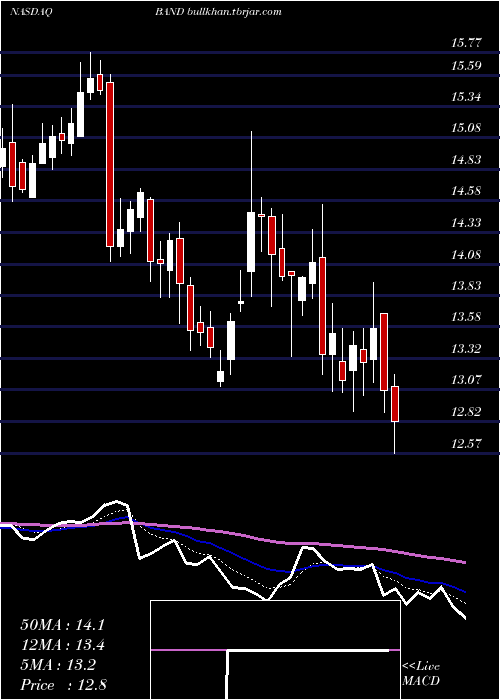Click the 12MA : 13.4 readout
Screen dimensions: 500x700
point(62,646)
